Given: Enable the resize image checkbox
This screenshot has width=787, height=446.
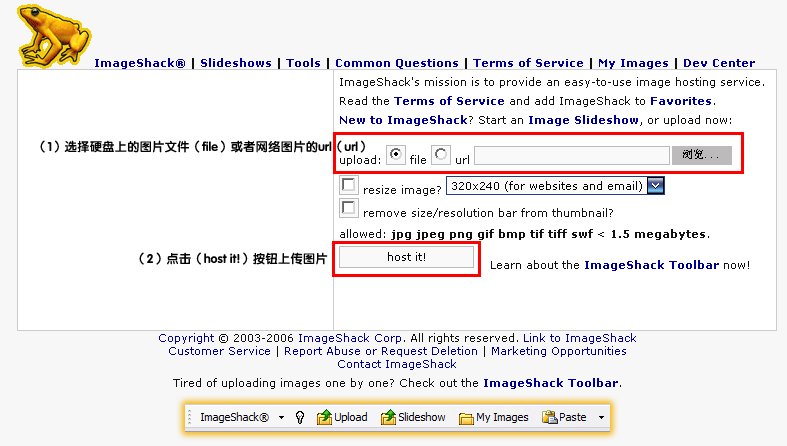Looking at the screenshot, I should (x=348, y=185).
